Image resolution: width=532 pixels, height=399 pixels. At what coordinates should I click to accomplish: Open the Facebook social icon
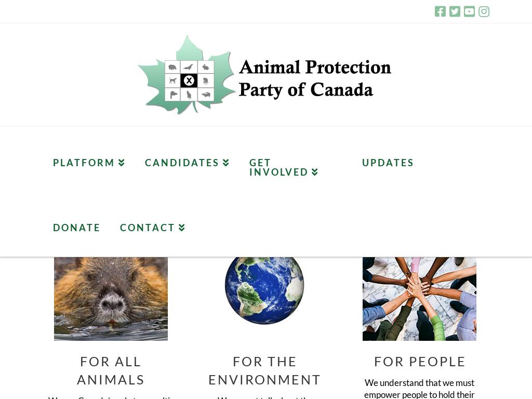(440, 11)
